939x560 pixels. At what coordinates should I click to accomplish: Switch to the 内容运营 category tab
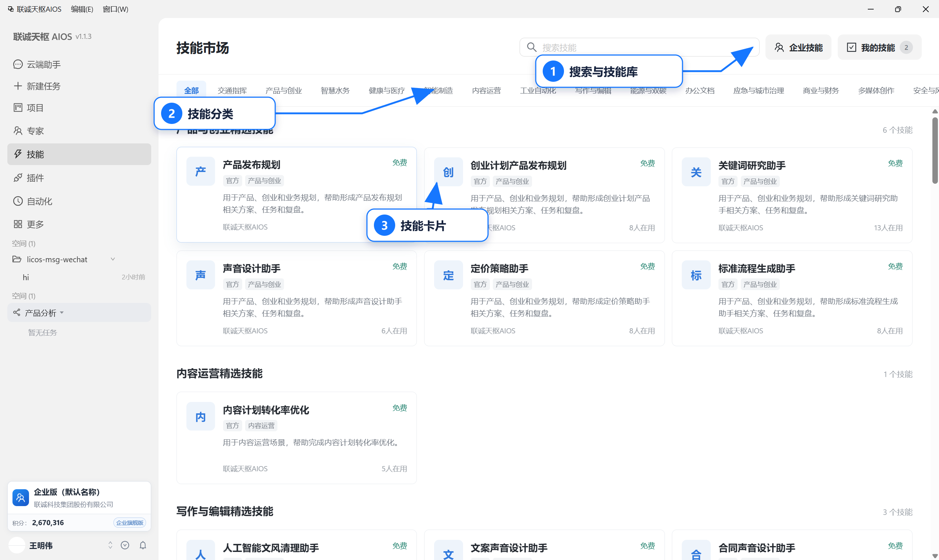[x=486, y=91]
